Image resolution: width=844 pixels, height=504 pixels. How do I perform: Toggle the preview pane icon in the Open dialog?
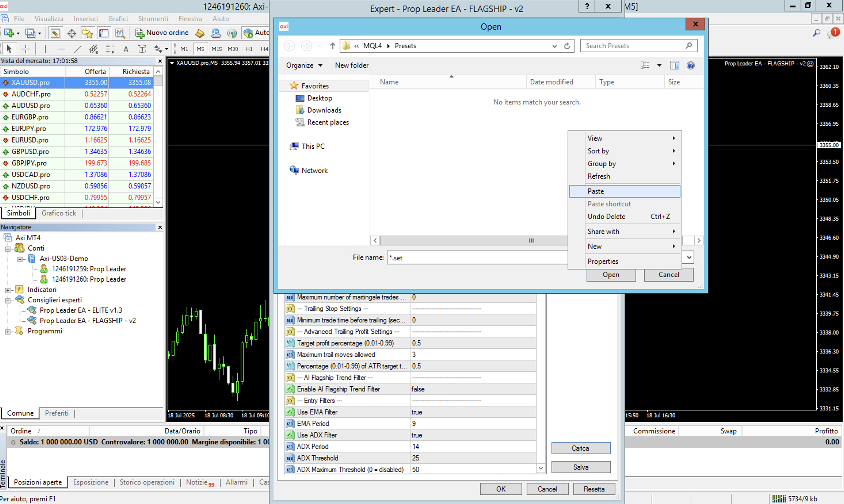click(x=674, y=65)
